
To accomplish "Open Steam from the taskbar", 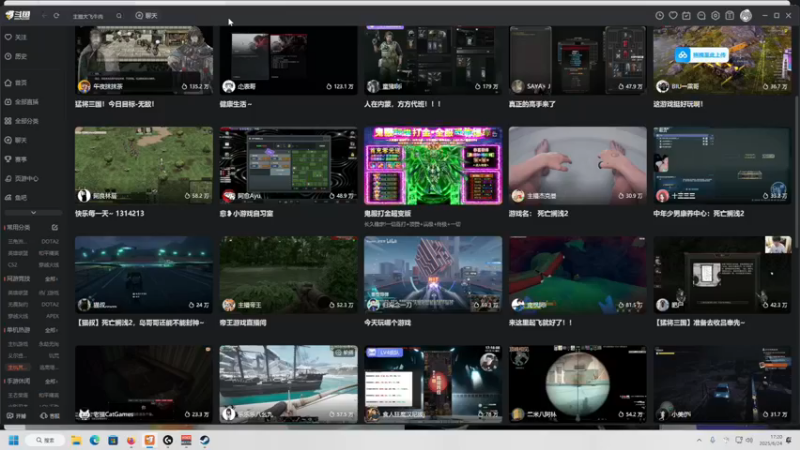I will pyautogui.click(x=205, y=440).
